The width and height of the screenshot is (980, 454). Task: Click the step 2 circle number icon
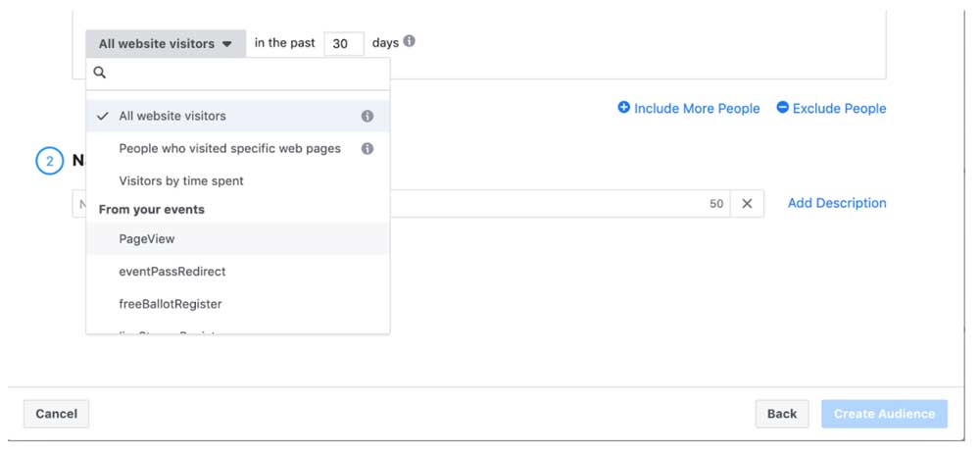pyautogui.click(x=50, y=161)
